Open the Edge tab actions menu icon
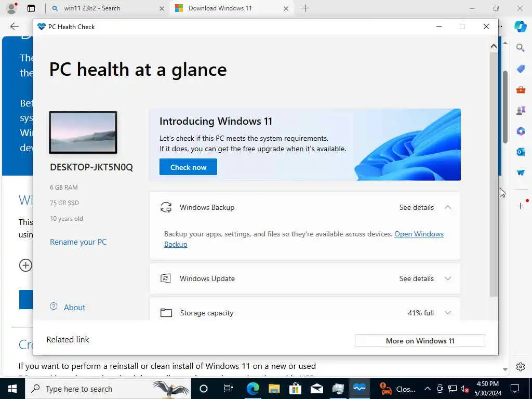532x399 pixels. tap(31, 8)
